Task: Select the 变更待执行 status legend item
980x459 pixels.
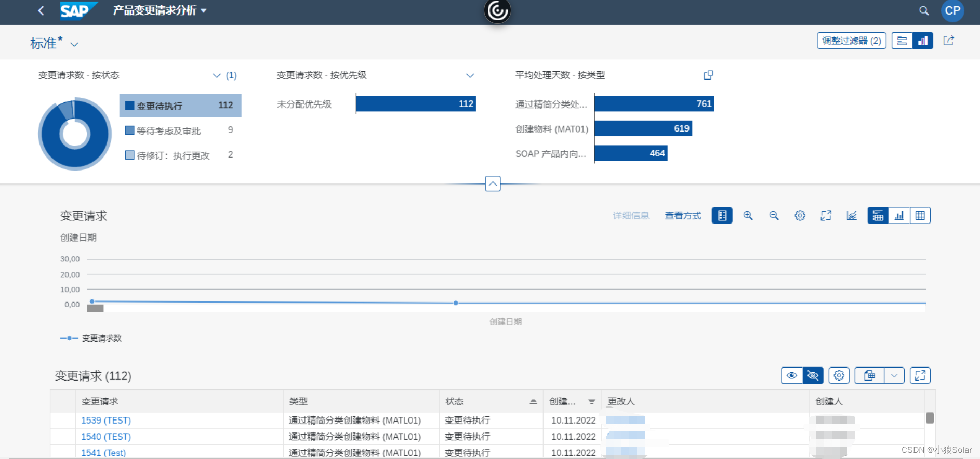Action: (x=180, y=106)
